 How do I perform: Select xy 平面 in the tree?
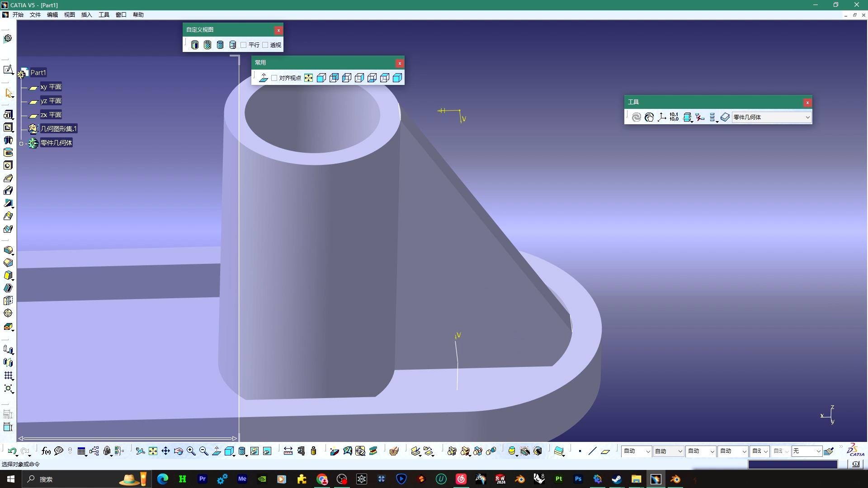click(51, 87)
